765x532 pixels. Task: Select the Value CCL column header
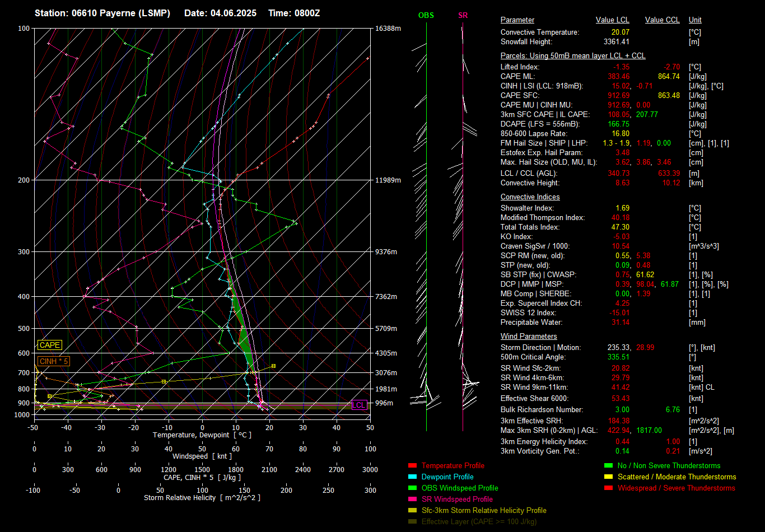click(662, 20)
